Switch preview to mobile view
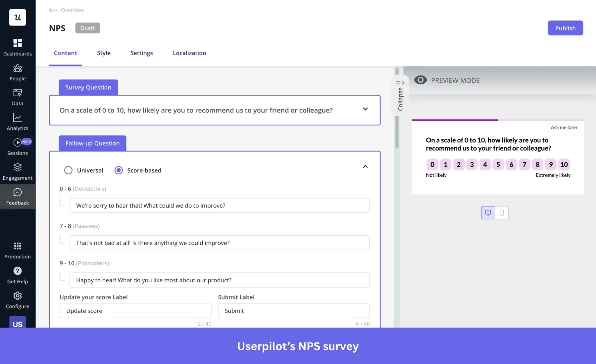Image resolution: width=596 pixels, height=364 pixels. 502,212
